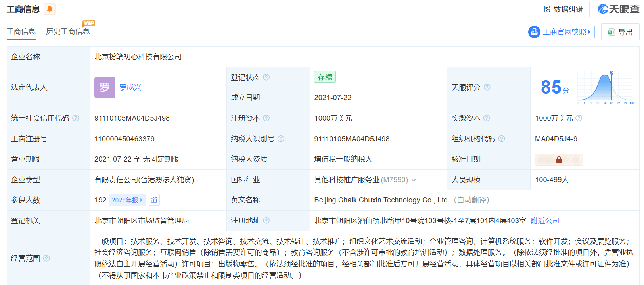Export data with the 导出 button

(x=620, y=32)
